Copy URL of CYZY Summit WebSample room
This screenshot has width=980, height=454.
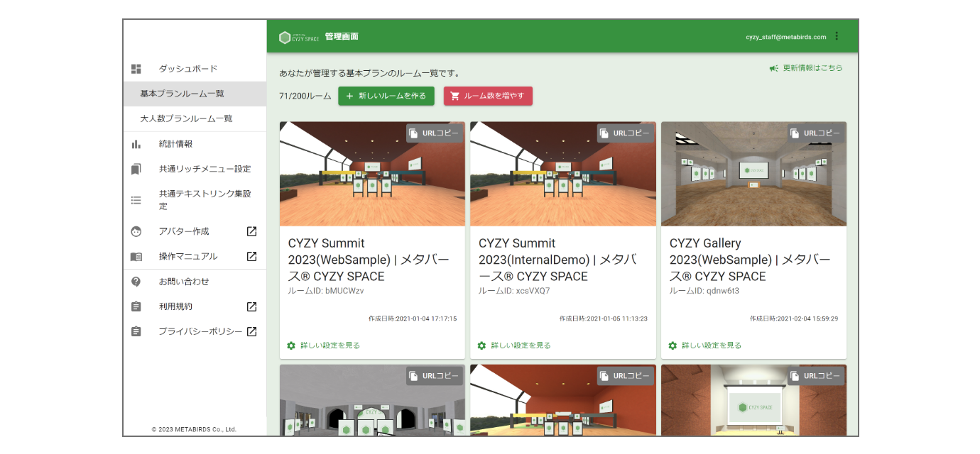(435, 133)
